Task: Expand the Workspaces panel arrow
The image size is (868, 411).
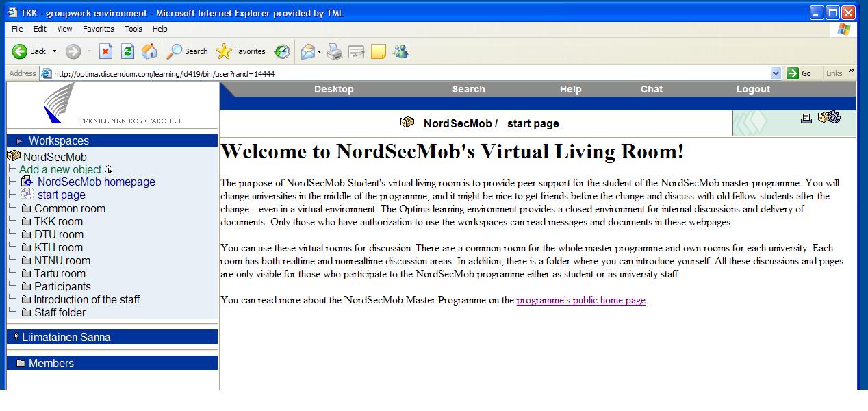Action: coord(19,141)
